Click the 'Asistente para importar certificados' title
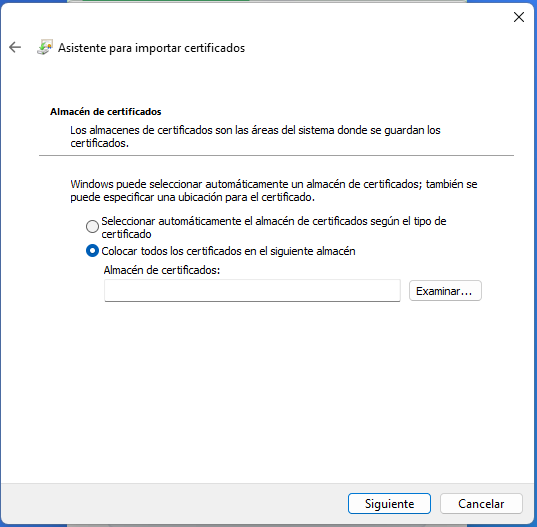 coord(151,48)
